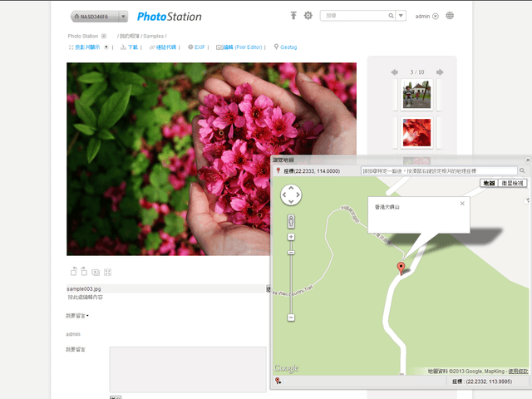The width and height of the screenshot is (532, 399).
Task: Go to the Samples folder breadcrumb
Action: pyautogui.click(x=153, y=36)
